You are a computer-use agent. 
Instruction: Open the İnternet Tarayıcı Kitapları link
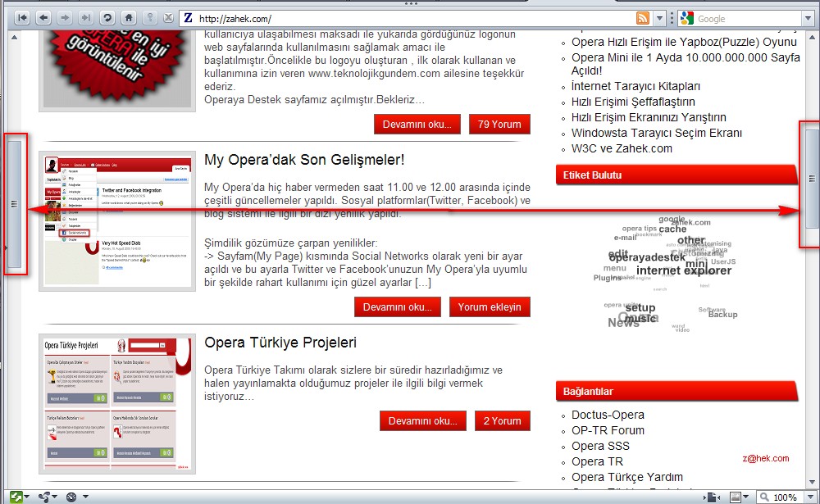coord(635,86)
